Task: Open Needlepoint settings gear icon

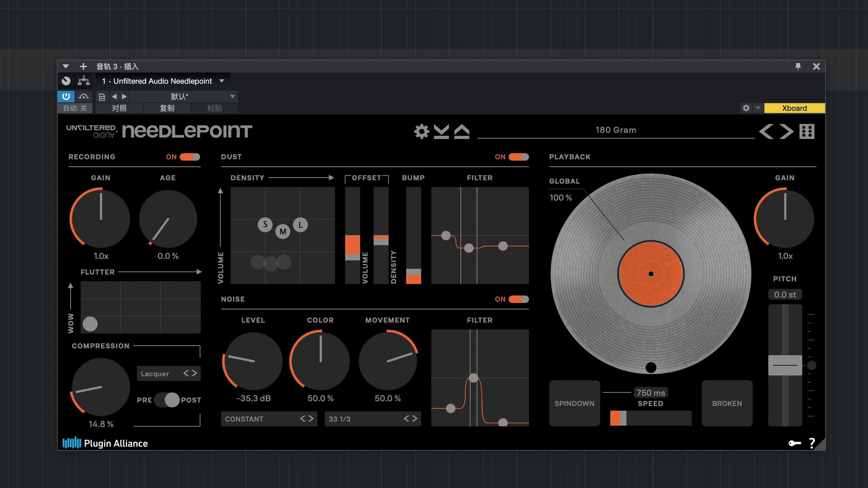Action: coord(421,131)
